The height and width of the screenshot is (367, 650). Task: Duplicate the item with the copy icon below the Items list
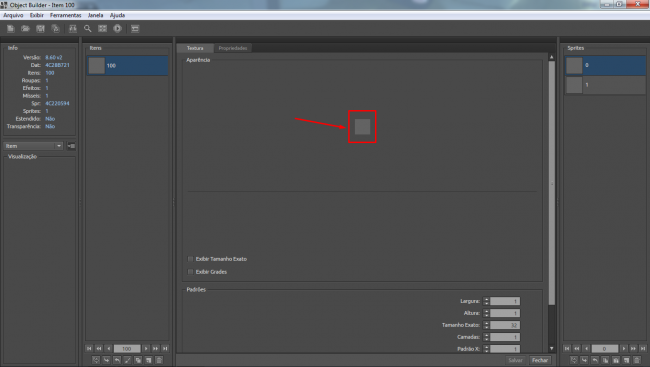[138, 360]
